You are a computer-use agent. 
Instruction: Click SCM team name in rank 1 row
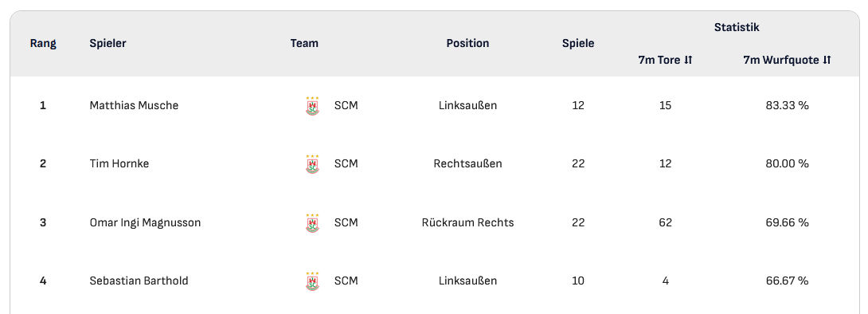(x=346, y=105)
